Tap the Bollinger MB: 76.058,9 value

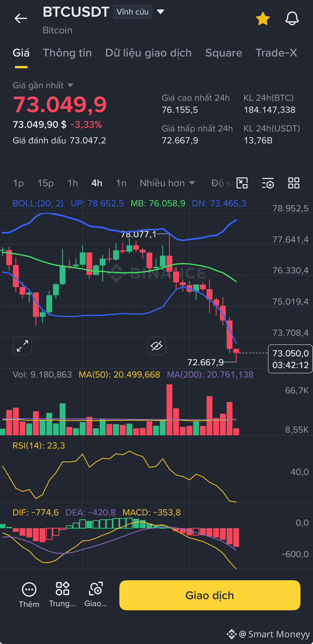click(x=158, y=203)
